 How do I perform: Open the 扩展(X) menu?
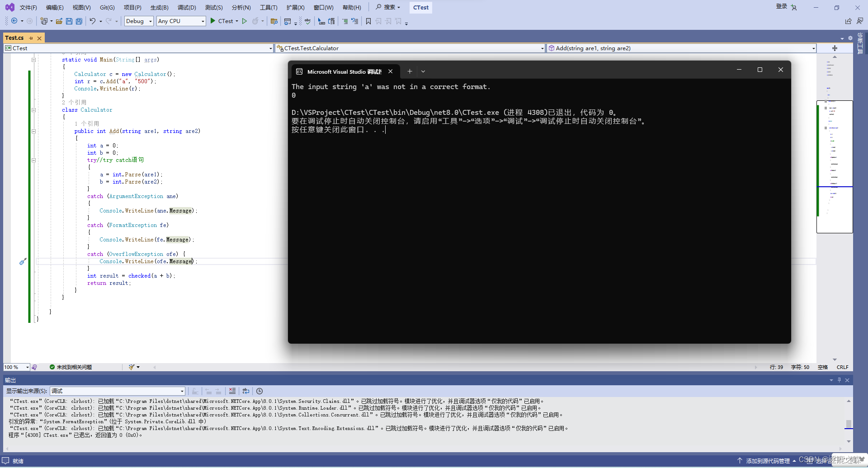pyautogui.click(x=295, y=7)
